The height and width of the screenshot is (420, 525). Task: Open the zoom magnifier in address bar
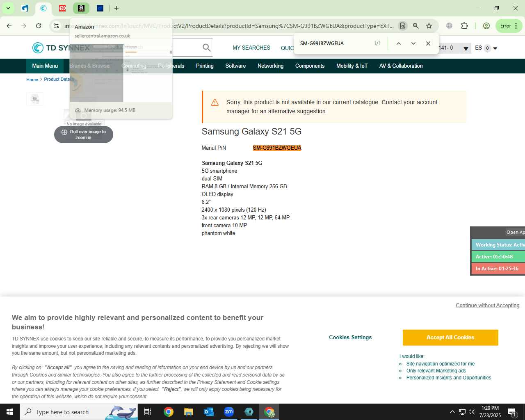coord(416,26)
